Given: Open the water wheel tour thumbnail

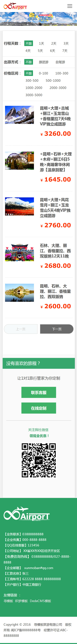Looking at the screenshot, I should 19,161.
